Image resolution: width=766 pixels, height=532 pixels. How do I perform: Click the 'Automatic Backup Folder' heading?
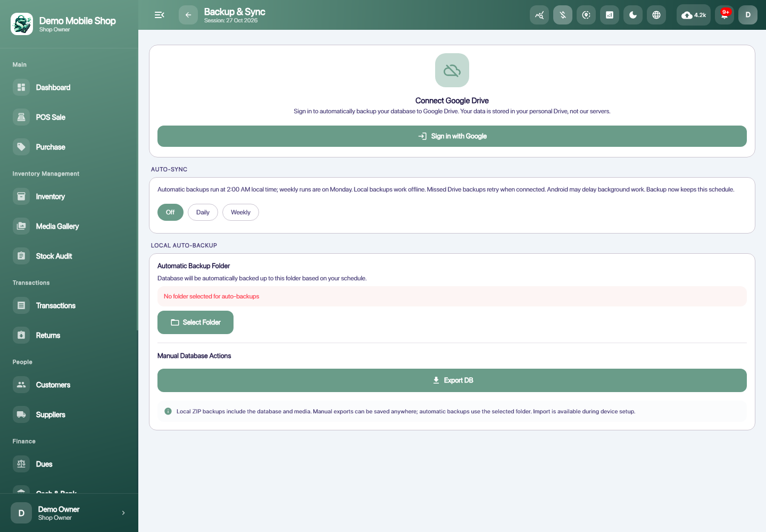[194, 266]
